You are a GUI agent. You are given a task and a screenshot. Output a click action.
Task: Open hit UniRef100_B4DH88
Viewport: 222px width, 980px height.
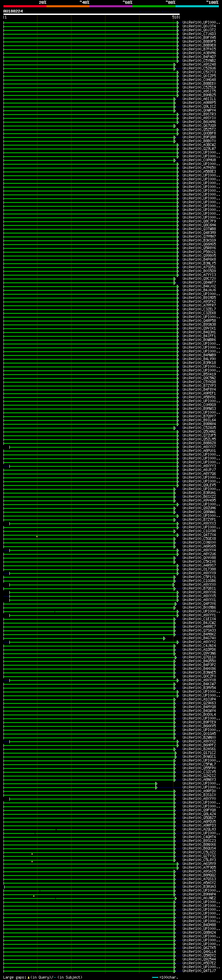pyautogui.click(x=199, y=925)
